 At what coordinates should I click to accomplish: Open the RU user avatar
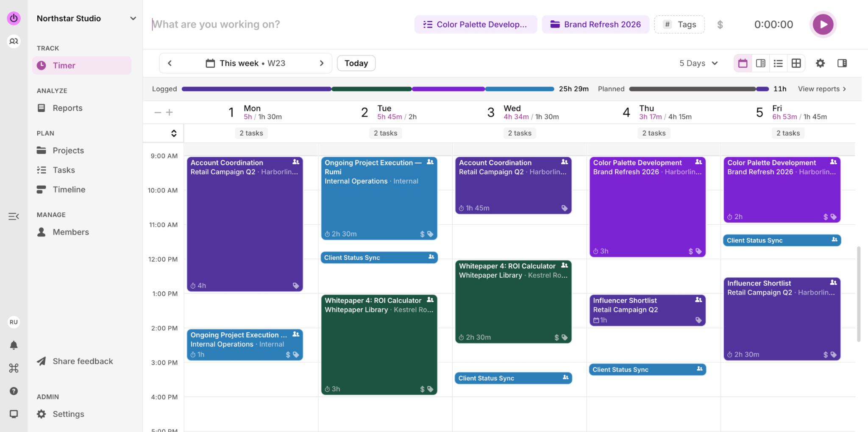tap(14, 322)
